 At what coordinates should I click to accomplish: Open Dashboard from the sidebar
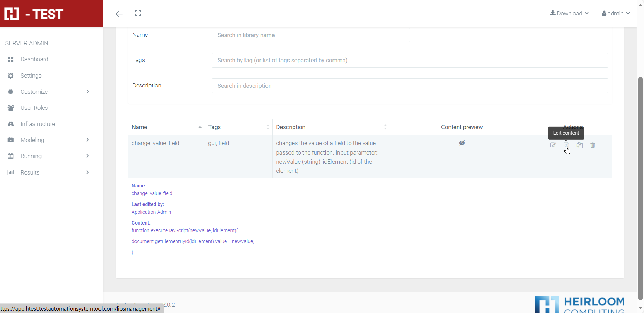(34, 59)
